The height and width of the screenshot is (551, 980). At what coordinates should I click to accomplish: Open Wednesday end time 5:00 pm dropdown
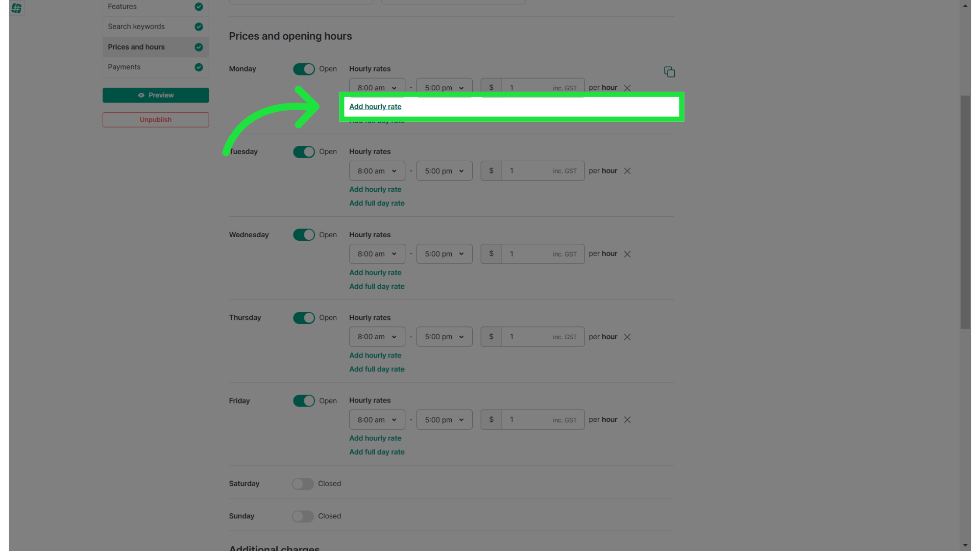point(445,254)
